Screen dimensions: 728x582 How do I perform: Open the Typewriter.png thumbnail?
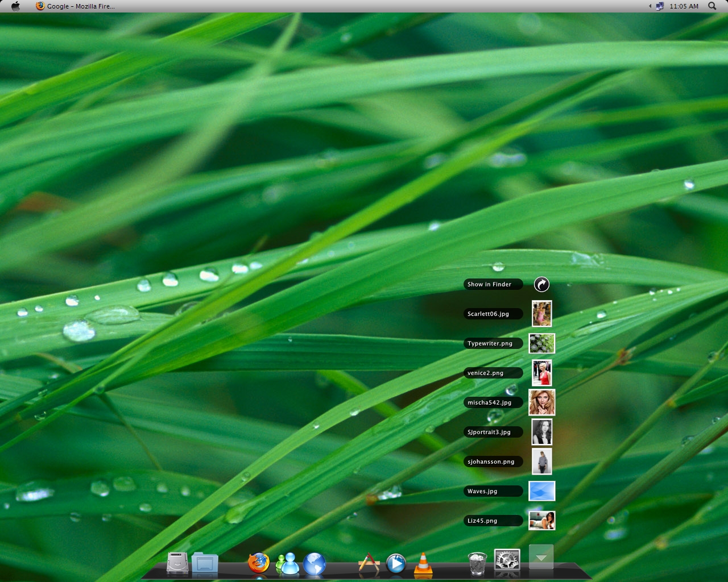(x=541, y=343)
